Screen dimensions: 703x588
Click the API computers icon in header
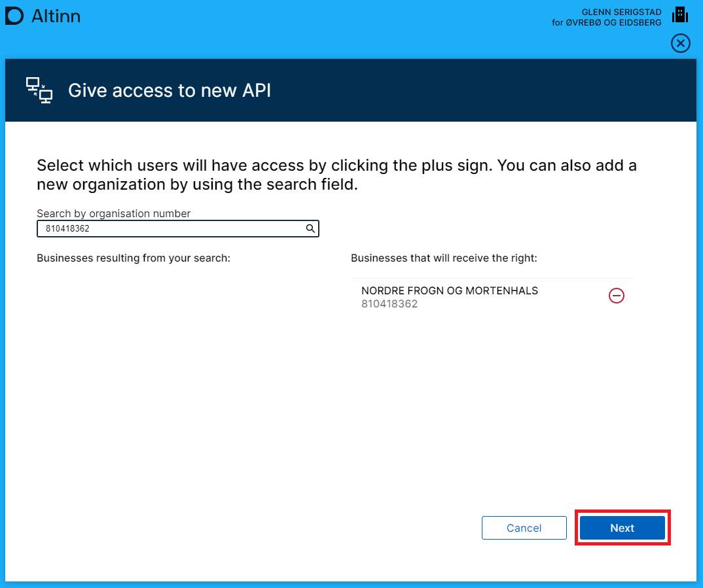click(x=39, y=90)
